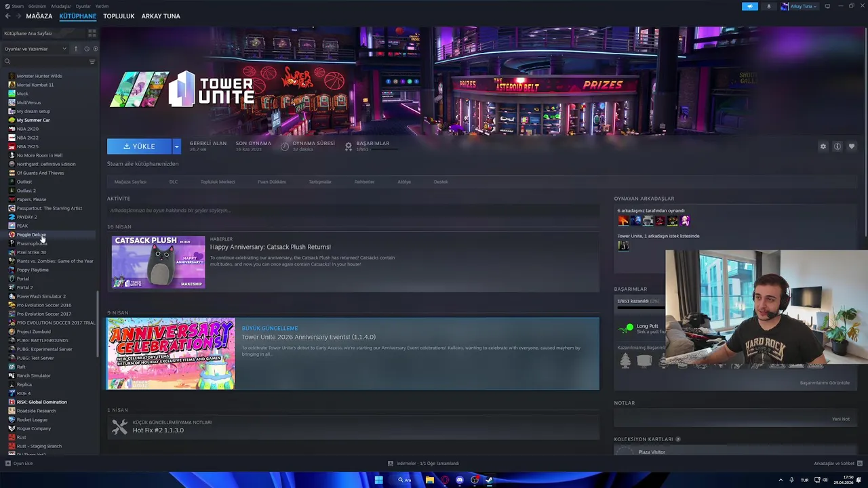Click the sort ascending arrow icon
This screenshot has height=488, width=868.
click(x=76, y=49)
